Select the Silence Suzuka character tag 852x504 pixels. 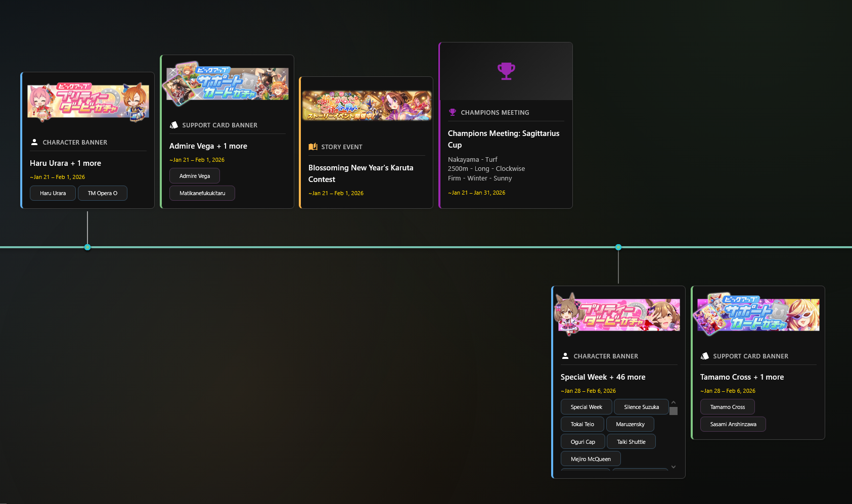(x=642, y=407)
